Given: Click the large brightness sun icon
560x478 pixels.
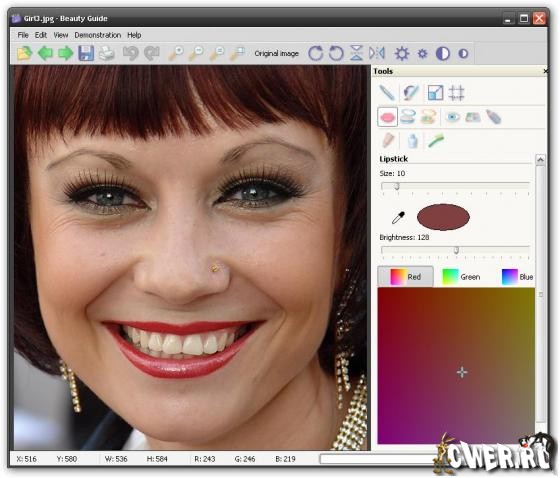Looking at the screenshot, I should click(x=402, y=54).
